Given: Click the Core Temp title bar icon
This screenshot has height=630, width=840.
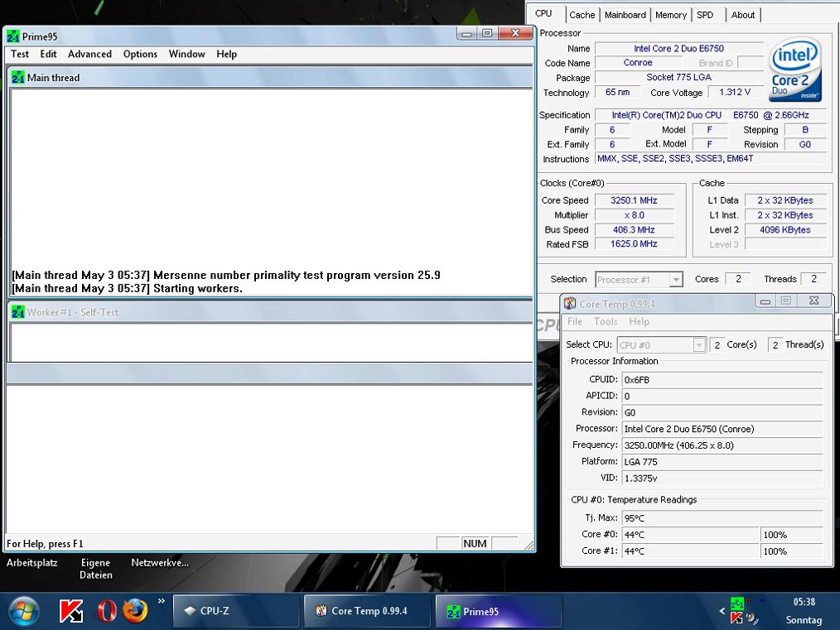Looking at the screenshot, I should click(570, 304).
